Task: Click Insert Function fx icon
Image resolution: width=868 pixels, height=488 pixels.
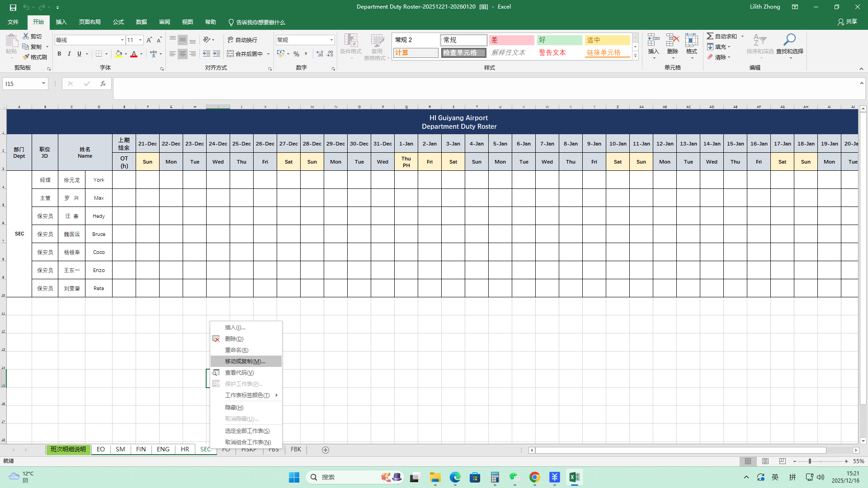Action: 103,84
